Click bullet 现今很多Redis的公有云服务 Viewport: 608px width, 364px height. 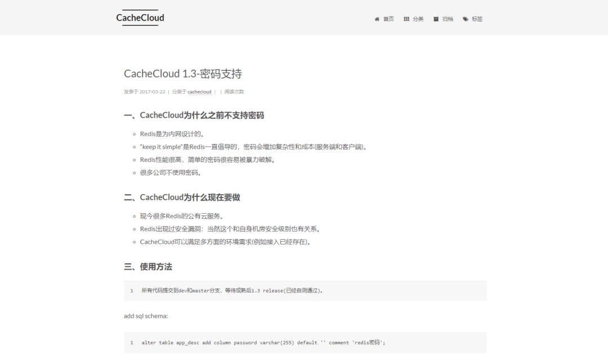tap(181, 216)
